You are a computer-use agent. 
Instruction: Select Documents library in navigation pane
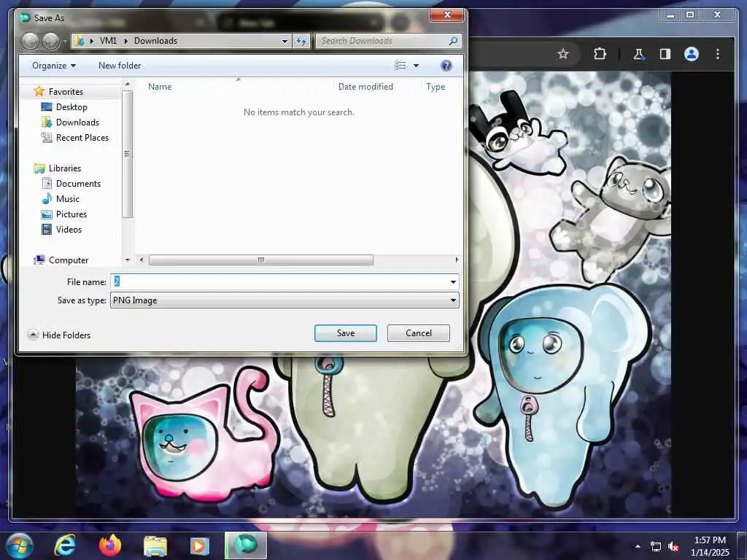tap(78, 183)
